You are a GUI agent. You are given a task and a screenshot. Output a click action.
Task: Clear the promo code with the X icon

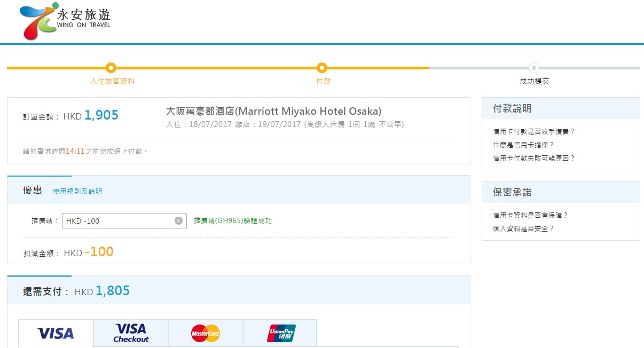(179, 221)
